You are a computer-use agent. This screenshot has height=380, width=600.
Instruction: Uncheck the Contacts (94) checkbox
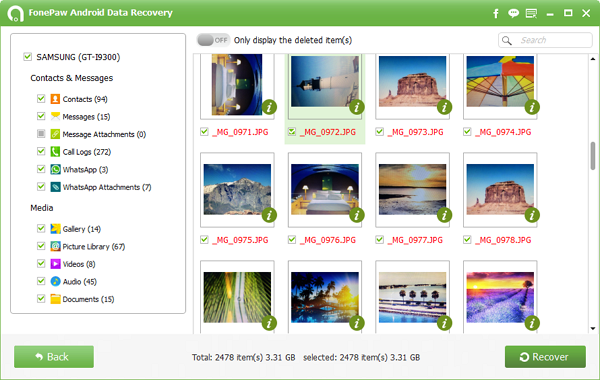(41, 99)
